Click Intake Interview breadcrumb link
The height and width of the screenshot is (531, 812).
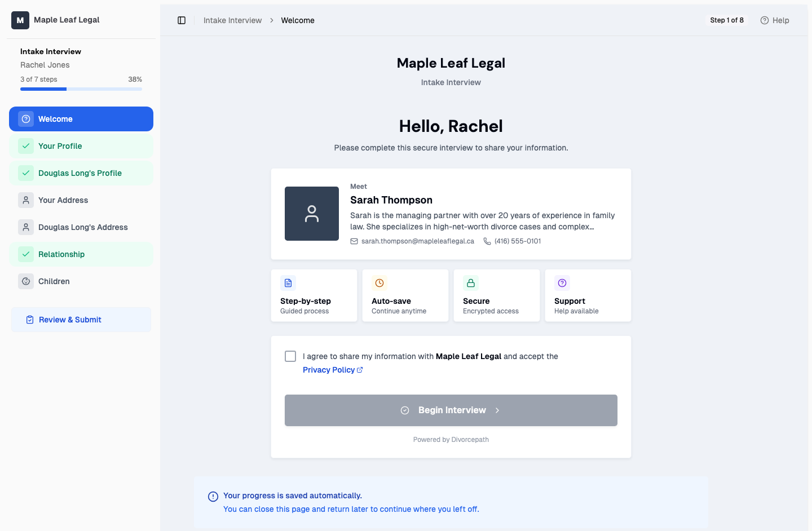pos(232,20)
